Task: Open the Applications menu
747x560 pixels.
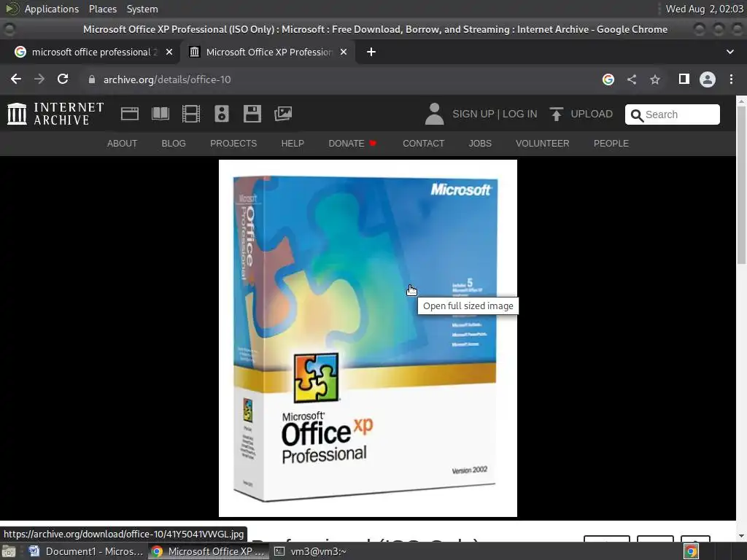Action: click(x=52, y=9)
